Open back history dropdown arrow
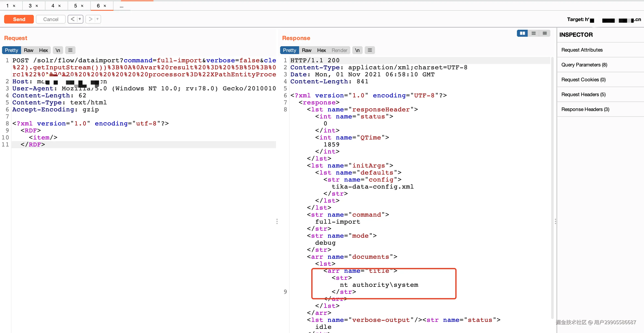 pyautogui.click(x=80, y=19)
